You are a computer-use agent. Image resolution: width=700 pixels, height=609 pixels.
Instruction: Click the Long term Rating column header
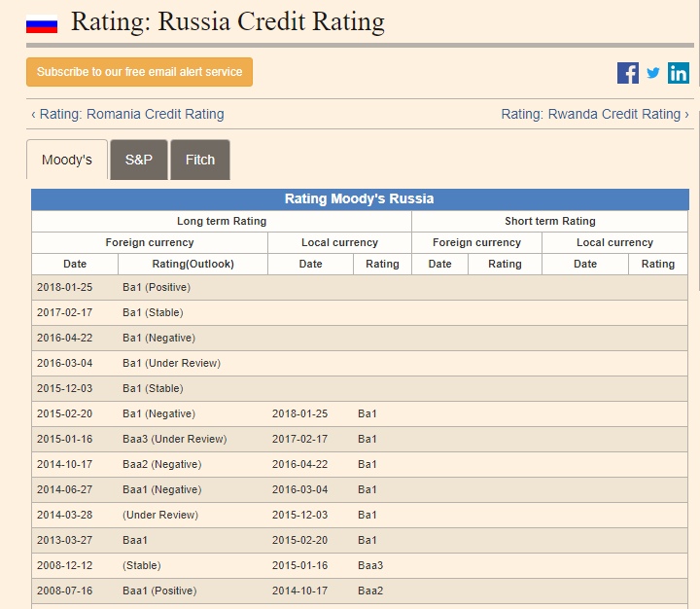click(x=222, y=221)
